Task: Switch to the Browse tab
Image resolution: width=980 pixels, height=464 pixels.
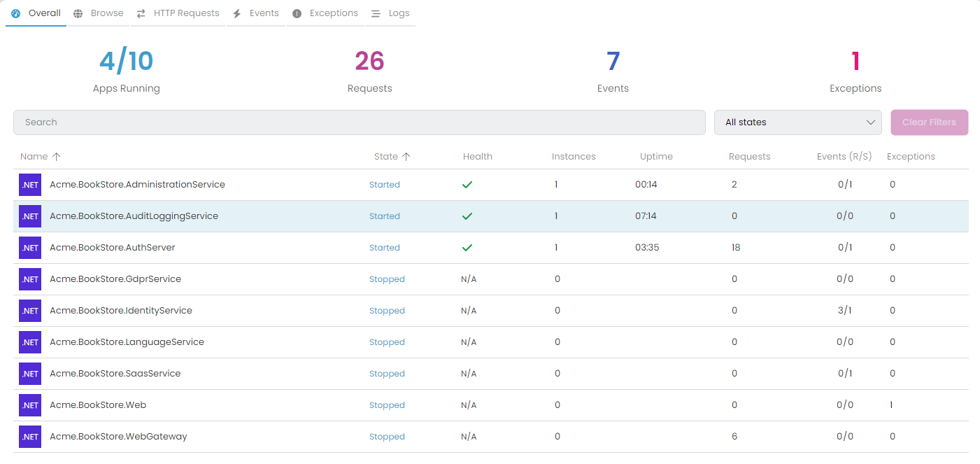Action: click(99, 13)
